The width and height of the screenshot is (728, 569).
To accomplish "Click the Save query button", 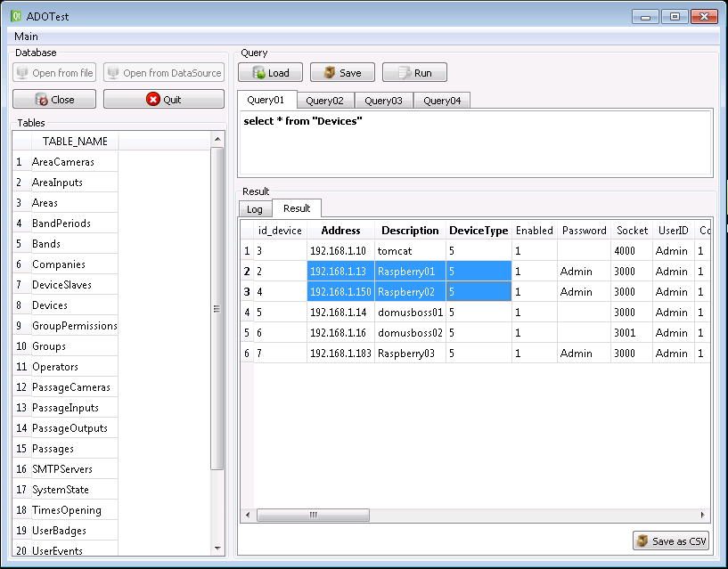I will [342, 72].
